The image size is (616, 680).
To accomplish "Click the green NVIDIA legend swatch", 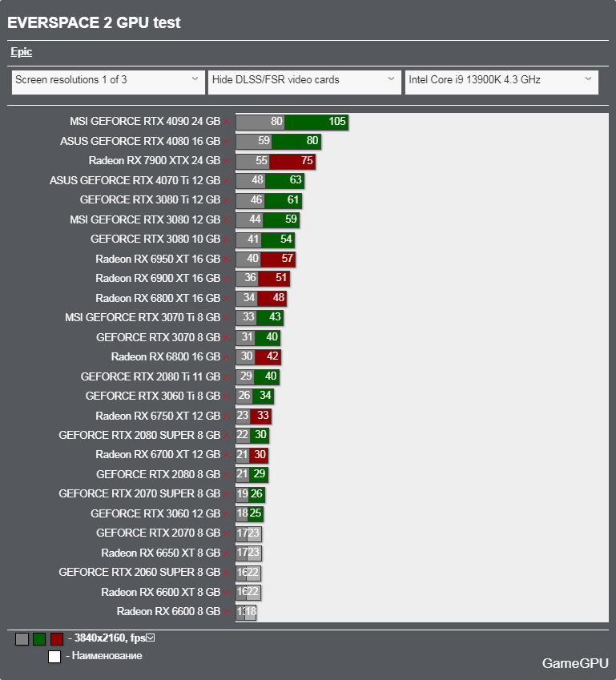I will pyautogui.click(x=39, y=639).
